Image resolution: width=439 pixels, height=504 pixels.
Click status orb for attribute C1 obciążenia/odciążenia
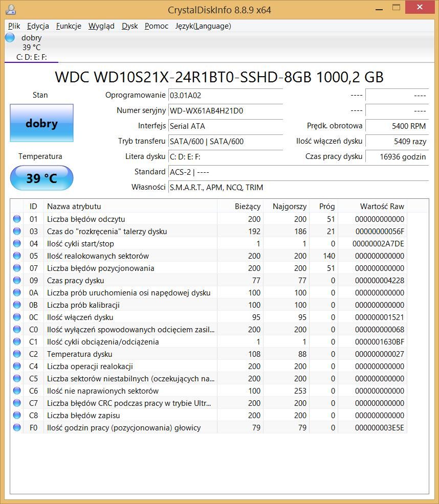coord(17,341)
